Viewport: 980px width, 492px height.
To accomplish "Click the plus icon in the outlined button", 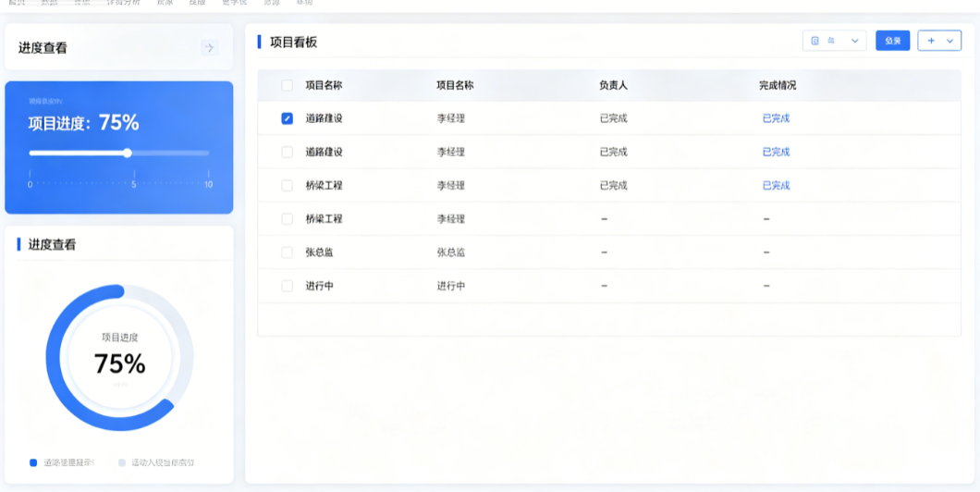I will [931, 41].
